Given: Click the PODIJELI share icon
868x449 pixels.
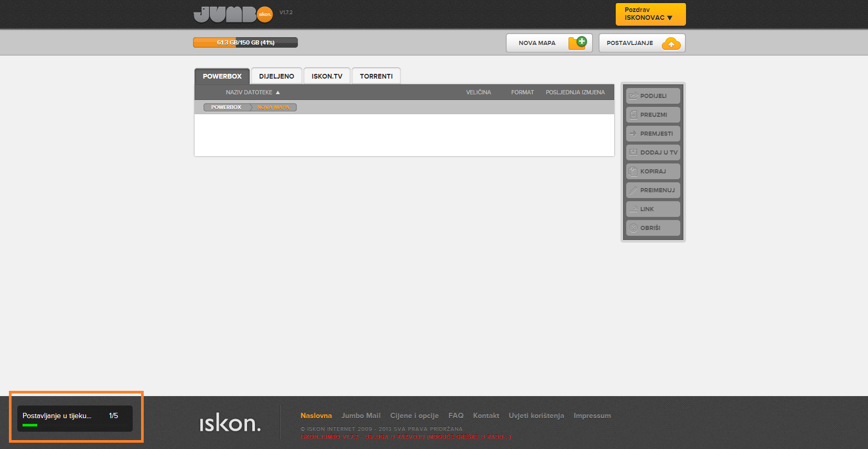Looking at the screenshot, I should (634, 96).
